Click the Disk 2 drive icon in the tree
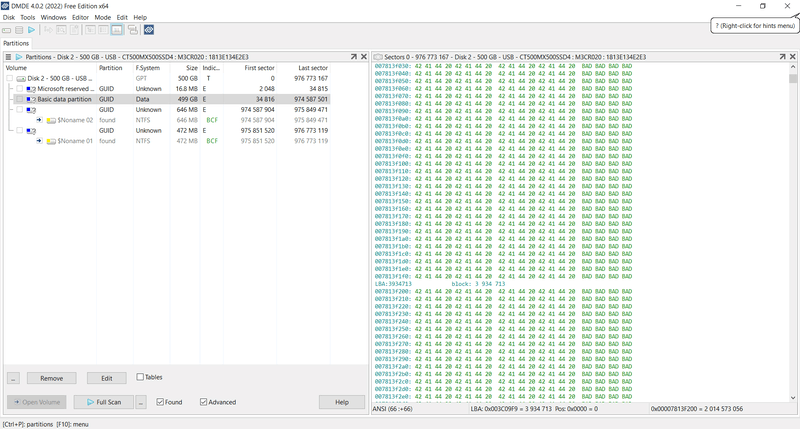The width and height of the screenshot is (800, 429). [x=21, y=79]
